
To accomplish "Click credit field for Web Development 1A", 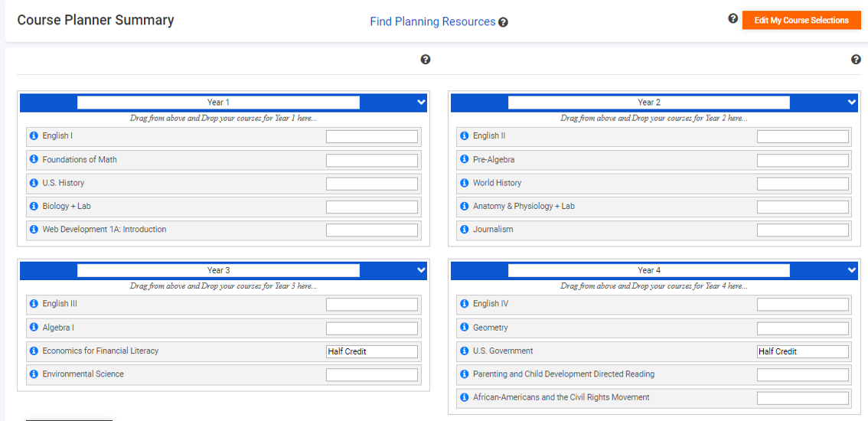I will (x=372, y=230).
